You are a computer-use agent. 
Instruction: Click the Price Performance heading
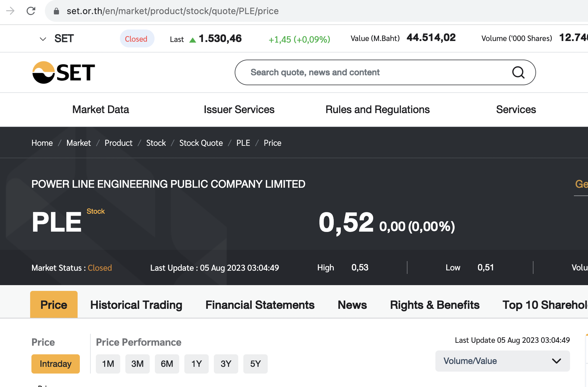[139, 342]
